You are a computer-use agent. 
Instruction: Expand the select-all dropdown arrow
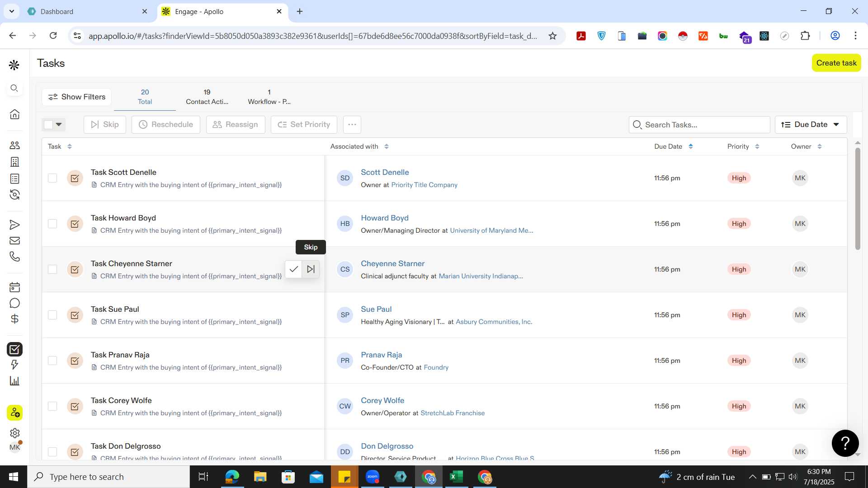tap(59, 124)
